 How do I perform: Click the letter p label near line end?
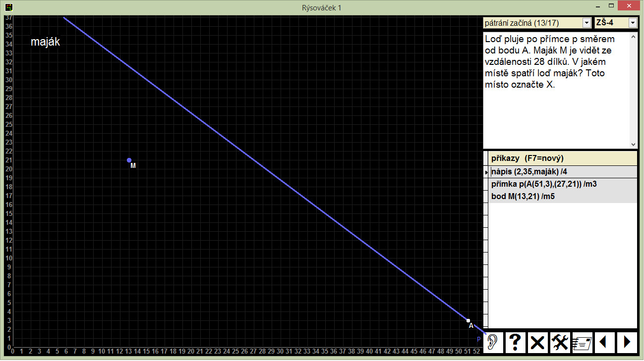[479, 339]
